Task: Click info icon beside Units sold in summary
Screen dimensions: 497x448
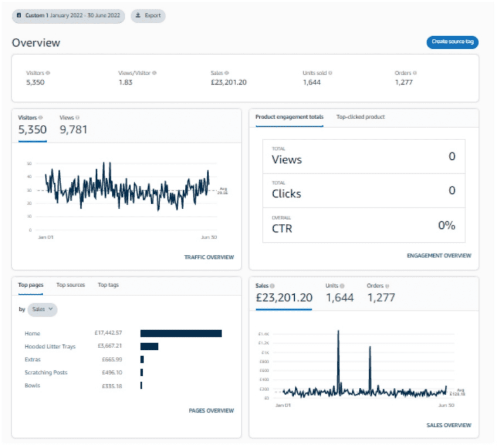Action: click(x=330, y=73)
